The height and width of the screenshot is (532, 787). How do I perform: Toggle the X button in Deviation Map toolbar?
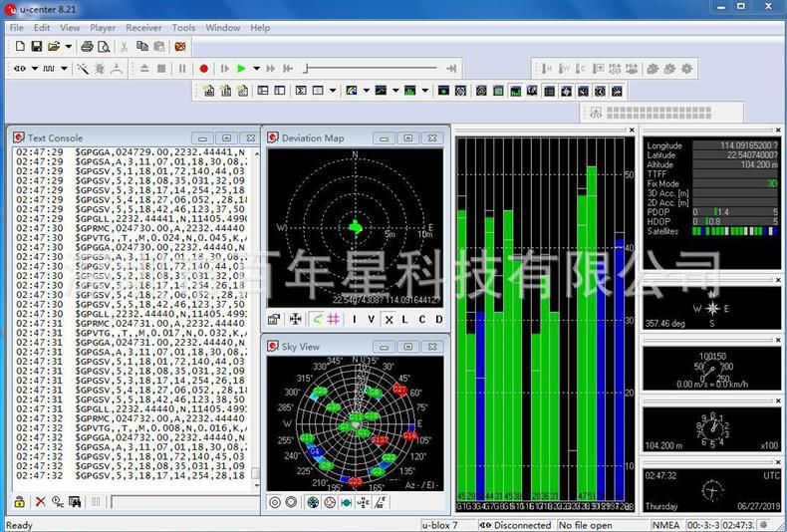[x=390, y=319]
